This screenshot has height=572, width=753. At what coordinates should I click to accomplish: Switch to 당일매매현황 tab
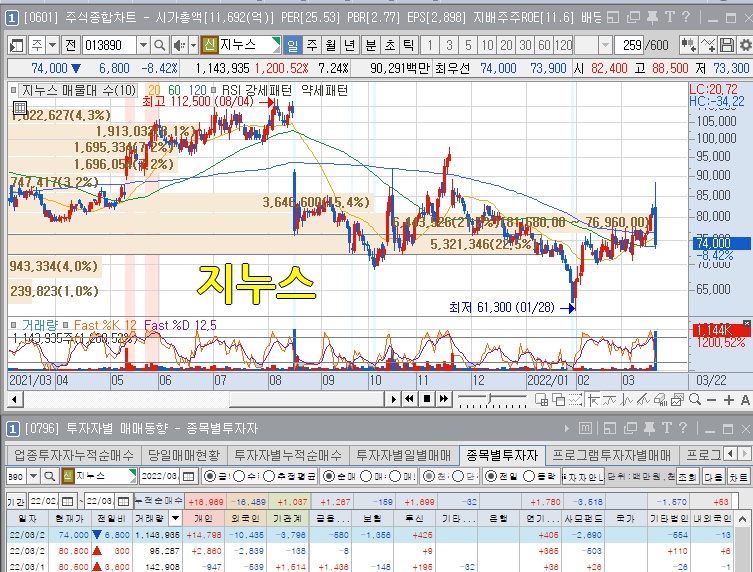pos(183,454)
